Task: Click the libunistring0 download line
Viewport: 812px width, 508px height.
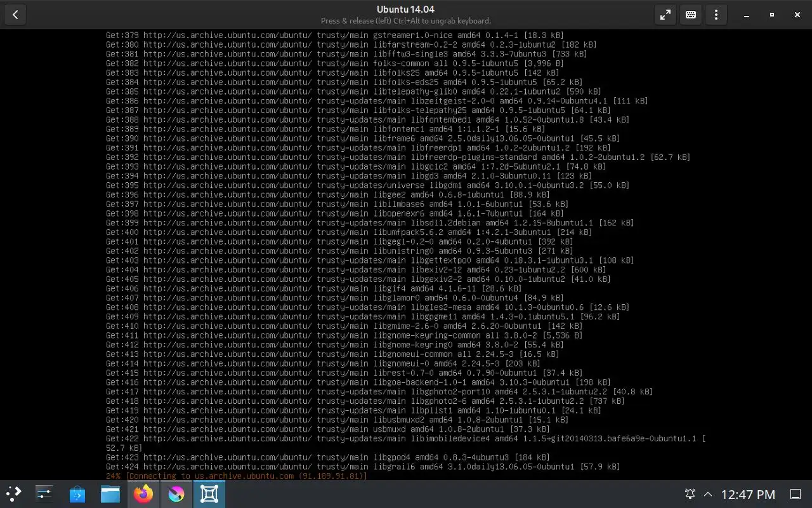Action: coord(339,251)
